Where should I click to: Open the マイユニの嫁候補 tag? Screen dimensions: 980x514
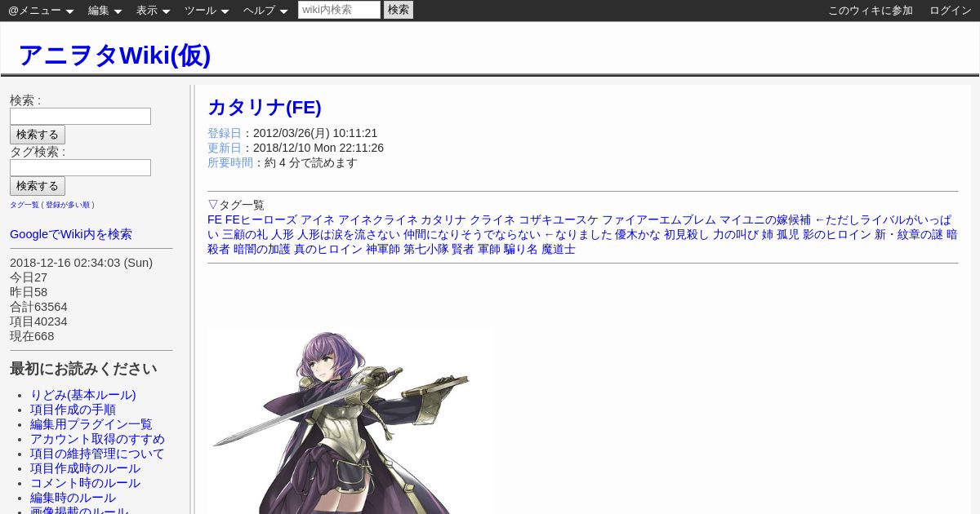tap(765, 219)
